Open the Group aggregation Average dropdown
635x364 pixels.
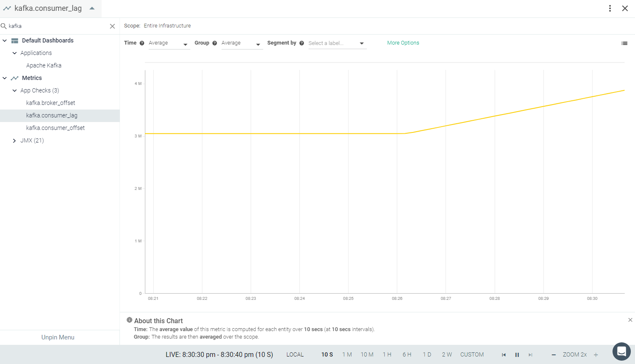pyautogui.click(x=242, y=43)
